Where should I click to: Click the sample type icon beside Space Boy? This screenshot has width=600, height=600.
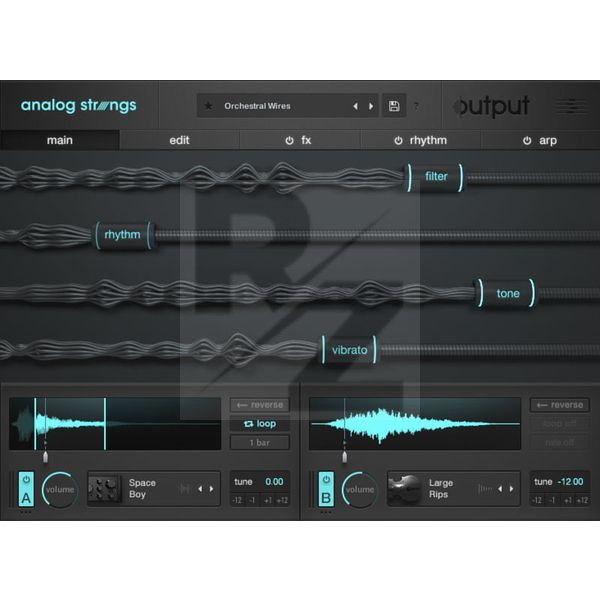click(x=184, y=489)
